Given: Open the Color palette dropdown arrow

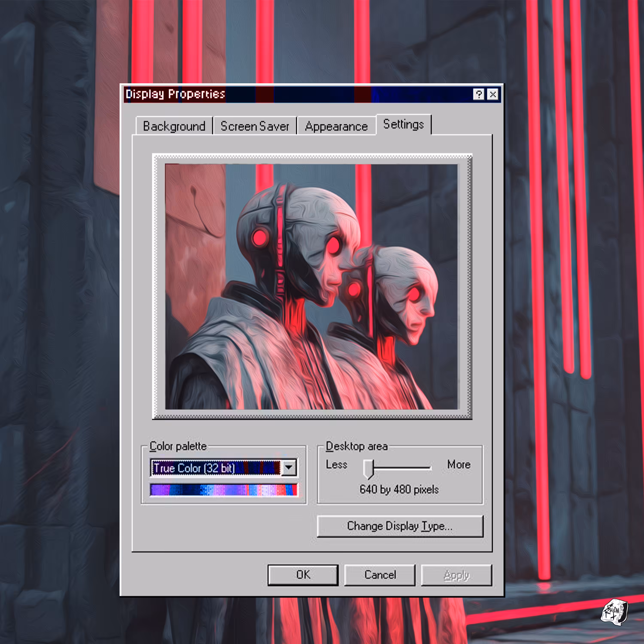Looking at the screenshot, I should click(289, 468).
